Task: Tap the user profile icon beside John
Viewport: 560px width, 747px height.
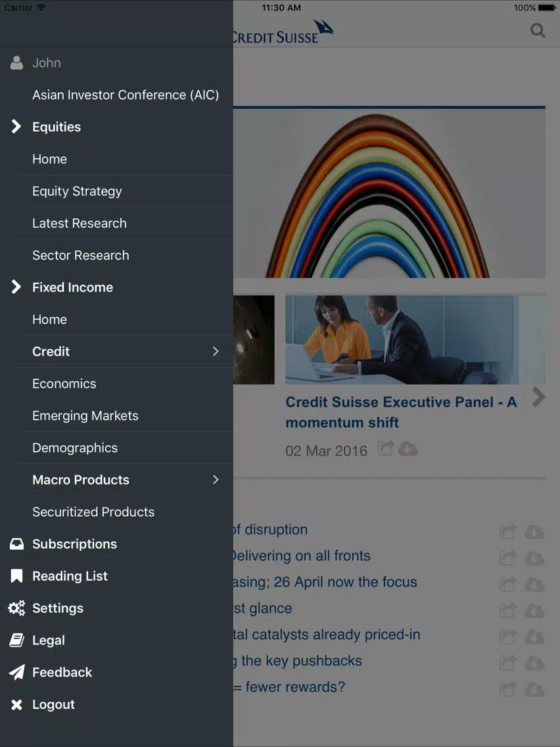Action: click(16, 63)
